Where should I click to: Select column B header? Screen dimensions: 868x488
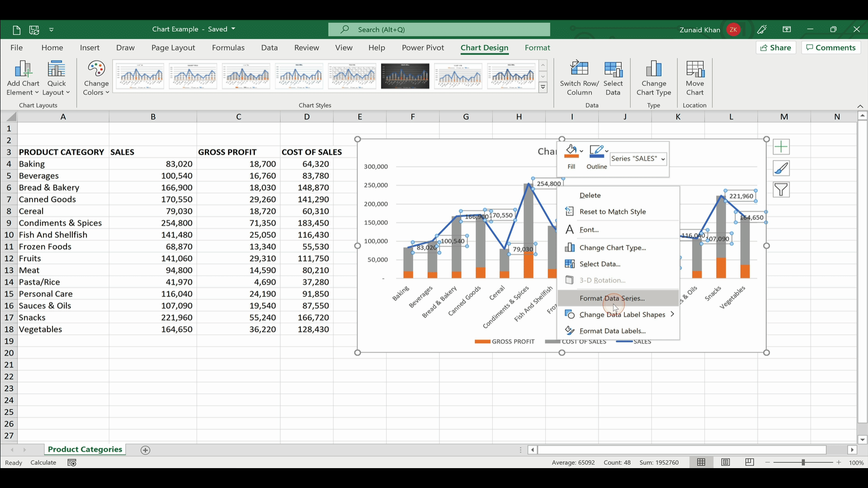tap(153, 117)
